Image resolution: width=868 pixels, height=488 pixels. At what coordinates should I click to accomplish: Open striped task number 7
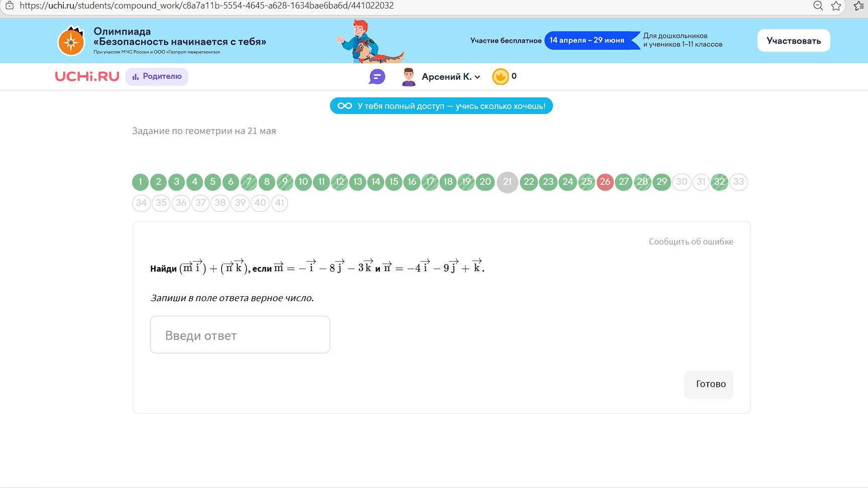(249, 182)
